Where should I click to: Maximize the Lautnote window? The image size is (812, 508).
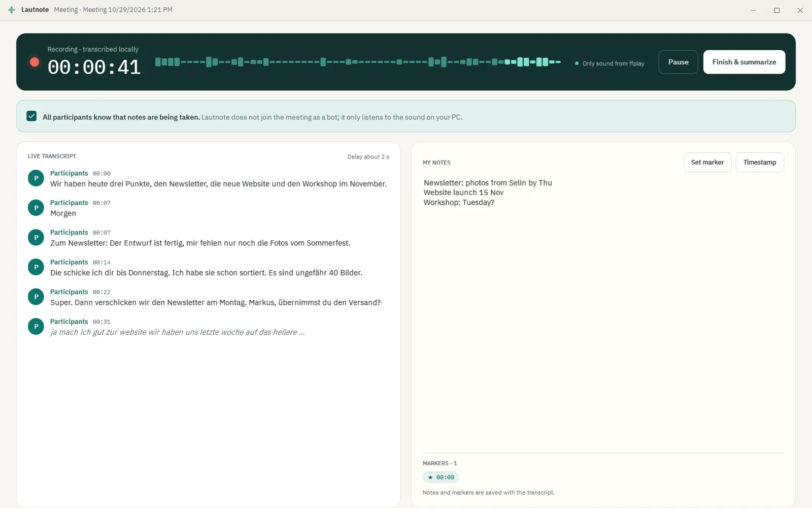pyautogui.click(x=776, y=10)
